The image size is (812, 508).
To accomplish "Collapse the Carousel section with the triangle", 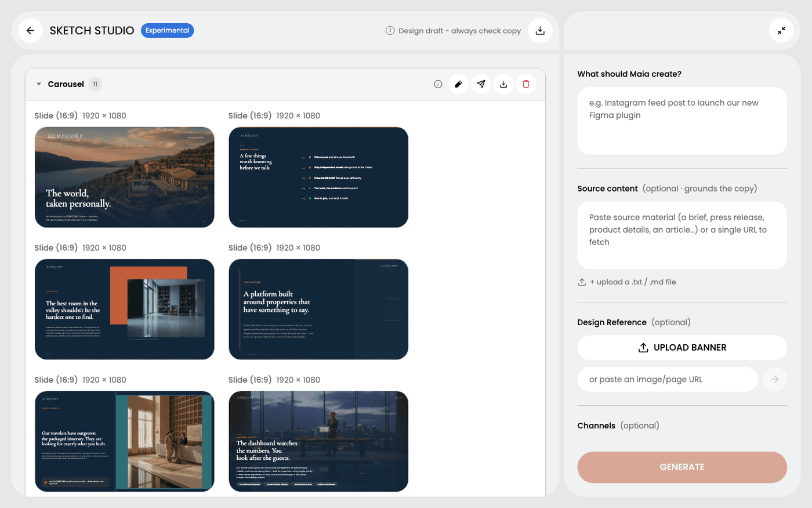I will tap(39, 84).
